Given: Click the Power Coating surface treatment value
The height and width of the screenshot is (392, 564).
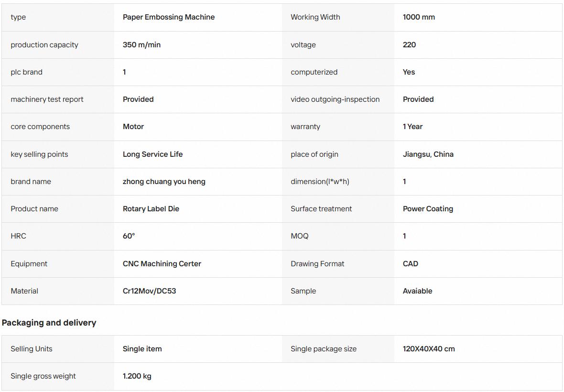Looking at the screenshot, I should pyautogui.click(x=428, y=209).
